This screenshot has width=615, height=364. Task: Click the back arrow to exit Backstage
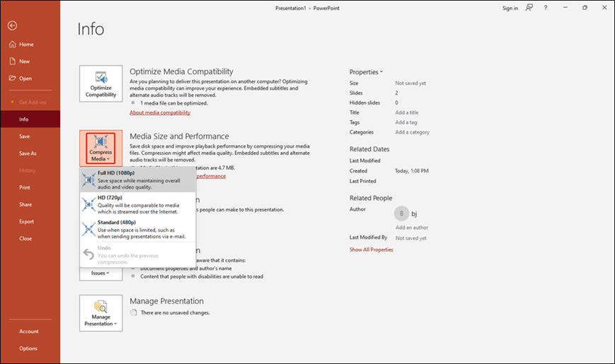coord(12,25)
